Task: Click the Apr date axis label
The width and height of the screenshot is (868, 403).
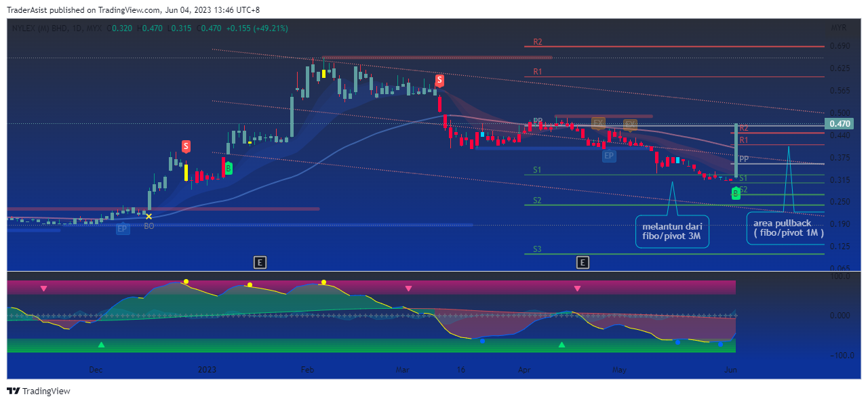Action: (x=524, y=370)
